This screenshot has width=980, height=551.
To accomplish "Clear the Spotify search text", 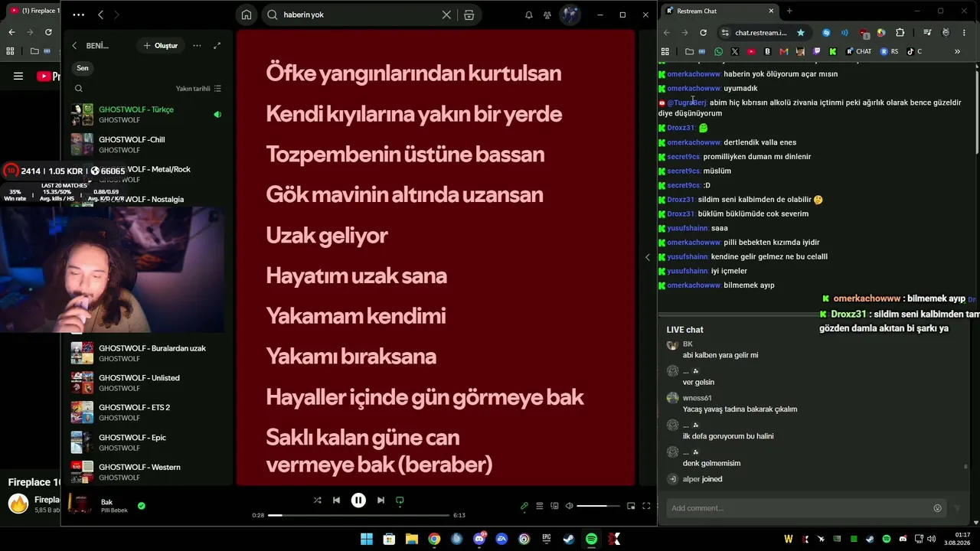I will (446, 15).
